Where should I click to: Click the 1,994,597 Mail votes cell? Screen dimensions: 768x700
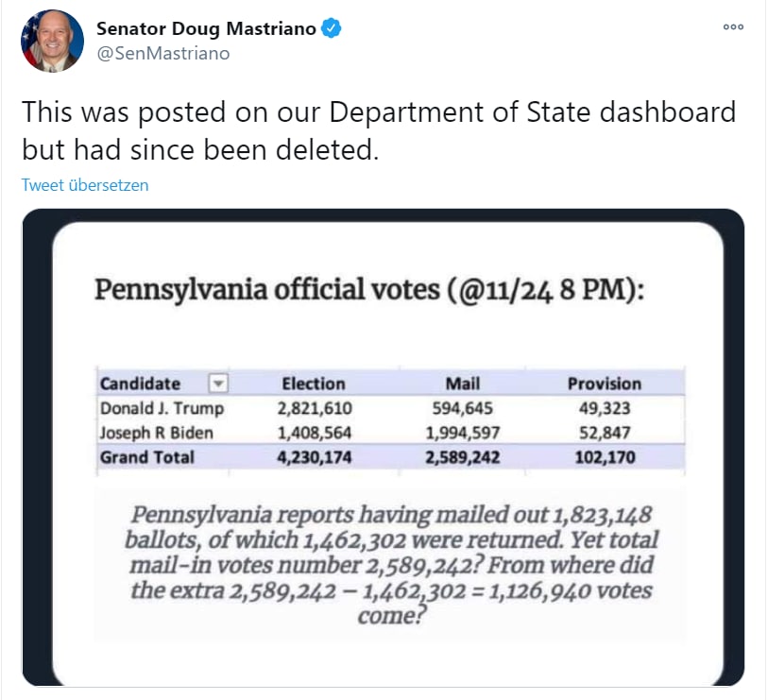[x=463, y=433]
